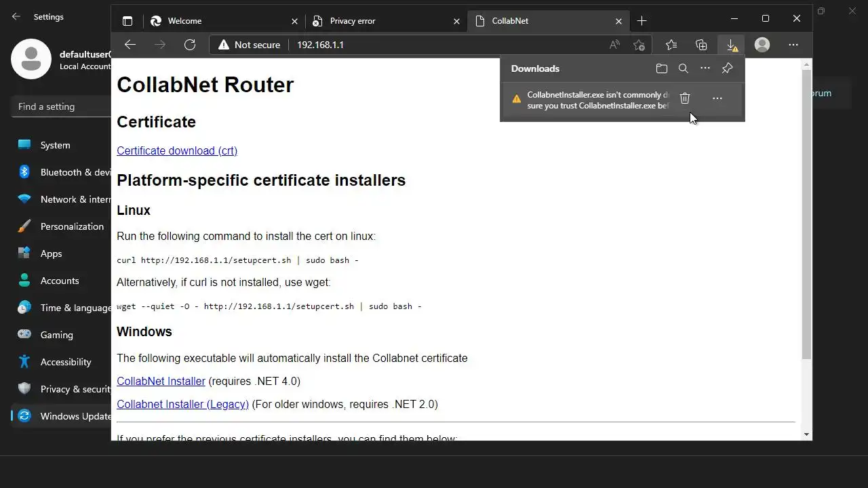Image resolution: width=868 pixels, height=488 pixels.
Task: Close the Privacy error tab
Action: (456, 21)
